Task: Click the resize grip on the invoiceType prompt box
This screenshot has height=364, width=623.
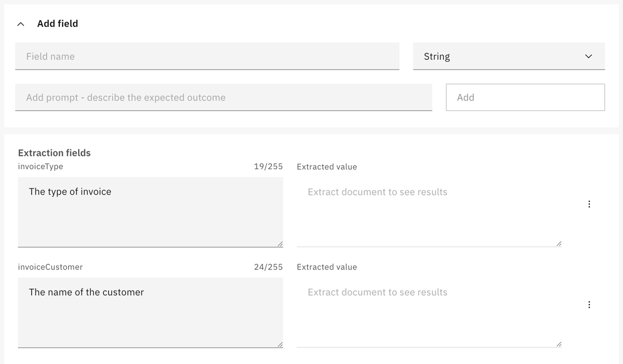Action: [279, 244]
